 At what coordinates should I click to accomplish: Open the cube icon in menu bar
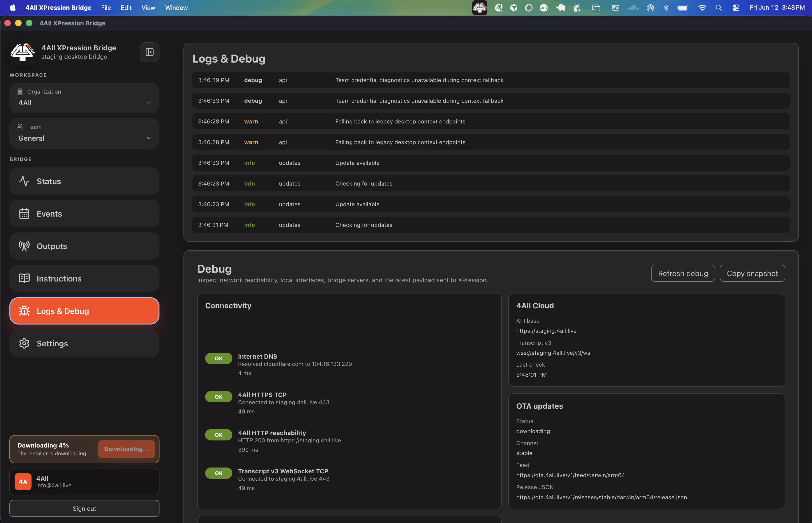click(513, 8)
